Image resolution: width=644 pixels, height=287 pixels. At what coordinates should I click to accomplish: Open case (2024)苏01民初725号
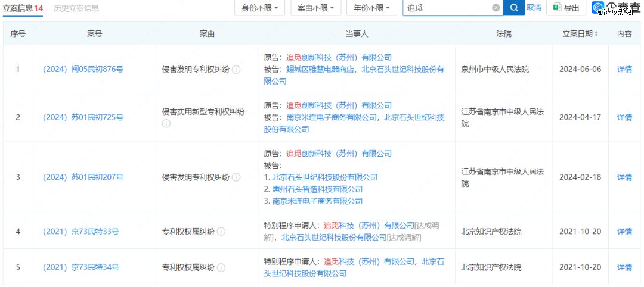83,118
